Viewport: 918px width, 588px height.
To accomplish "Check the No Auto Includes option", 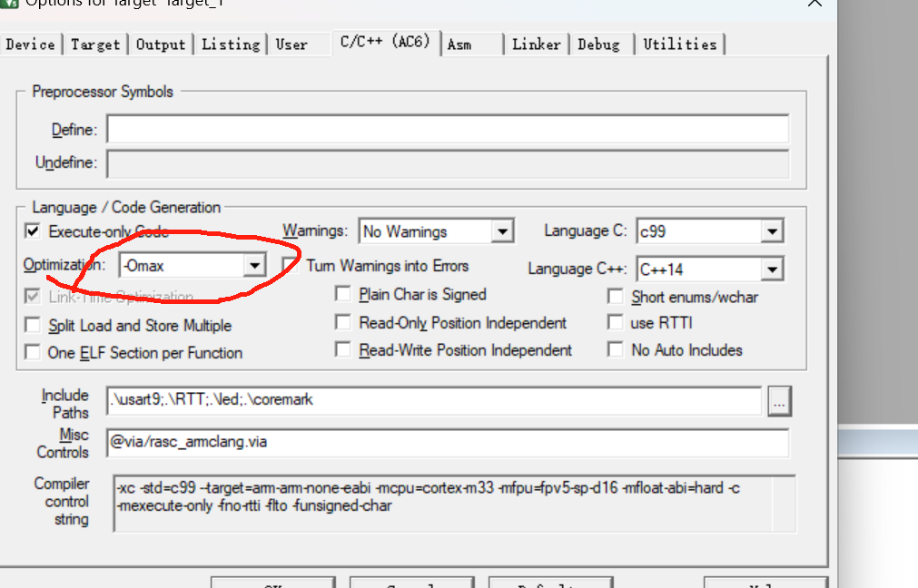I will [616, 350].
